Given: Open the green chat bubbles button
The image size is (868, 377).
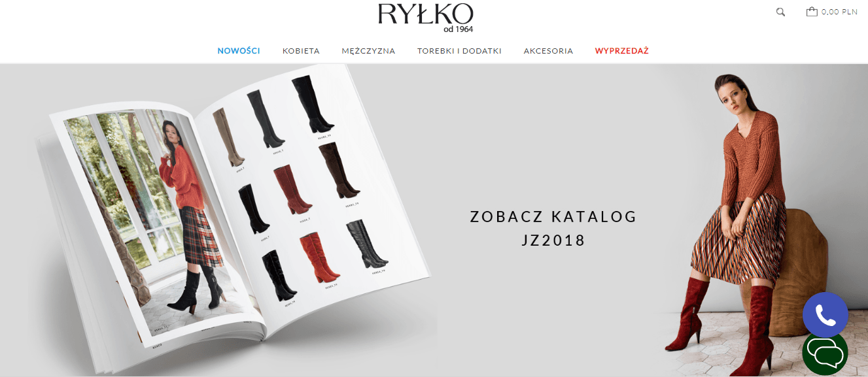Looking at the screenshot, I should 825,353.
